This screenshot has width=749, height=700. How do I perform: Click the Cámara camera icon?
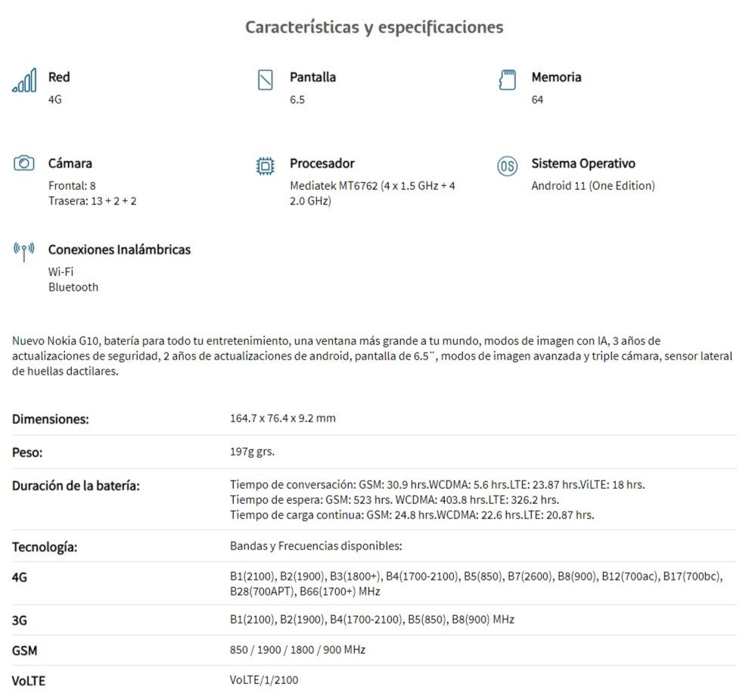click(x=24, y=163)
